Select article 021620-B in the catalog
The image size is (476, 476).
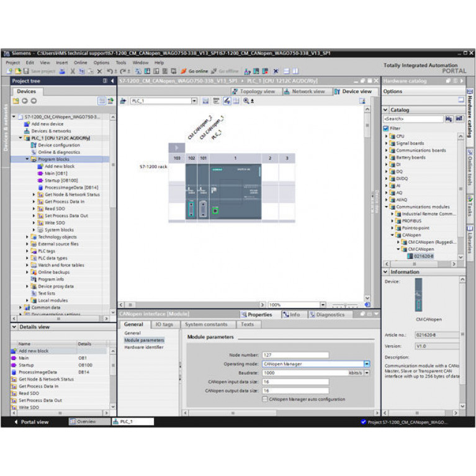tap(424, 256)
